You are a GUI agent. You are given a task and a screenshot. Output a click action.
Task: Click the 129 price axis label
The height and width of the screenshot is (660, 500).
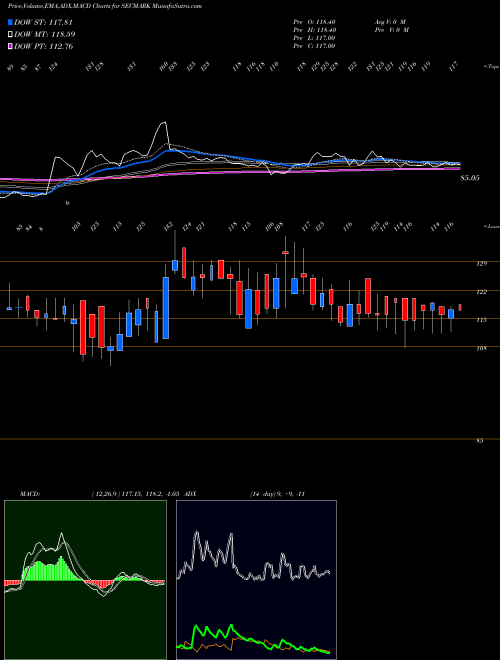(481, 263)
